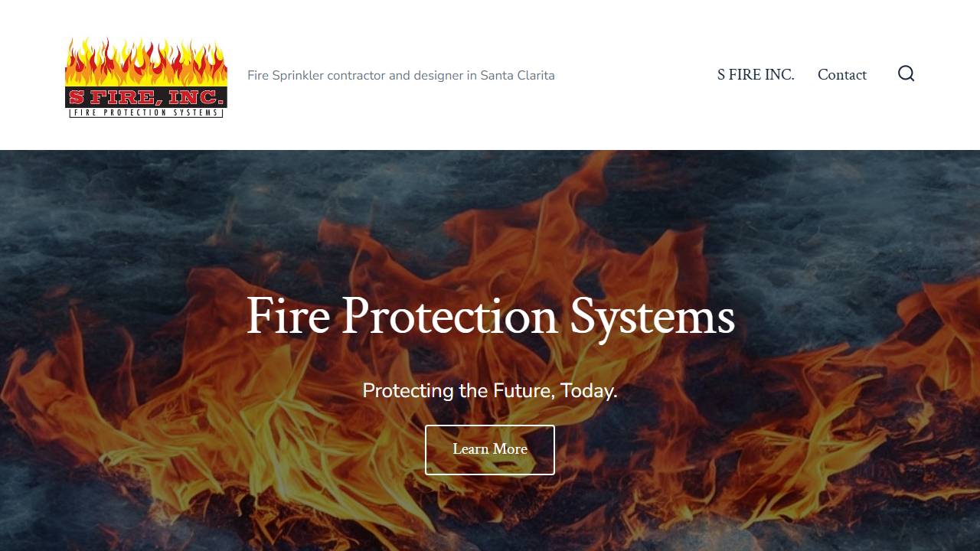This screenshot has height=551, width=980.
Task: Click "Fire Protection Systems" strip under logo
Action: click(x=146, y=112)
